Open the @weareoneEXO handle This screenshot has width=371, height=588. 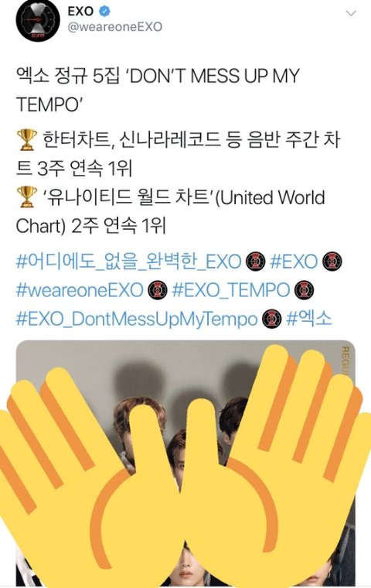[x=115, y=27]
